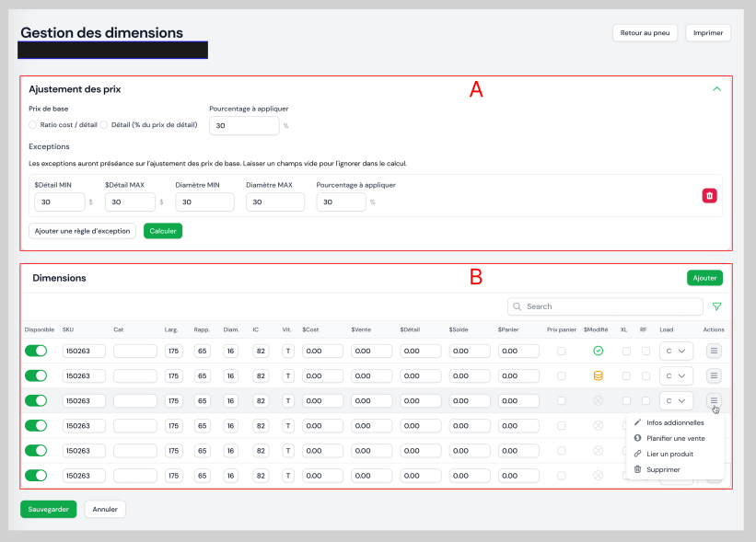Click the Retour au pneu button
The image size is (756, 542).
[x=645, y=33]
